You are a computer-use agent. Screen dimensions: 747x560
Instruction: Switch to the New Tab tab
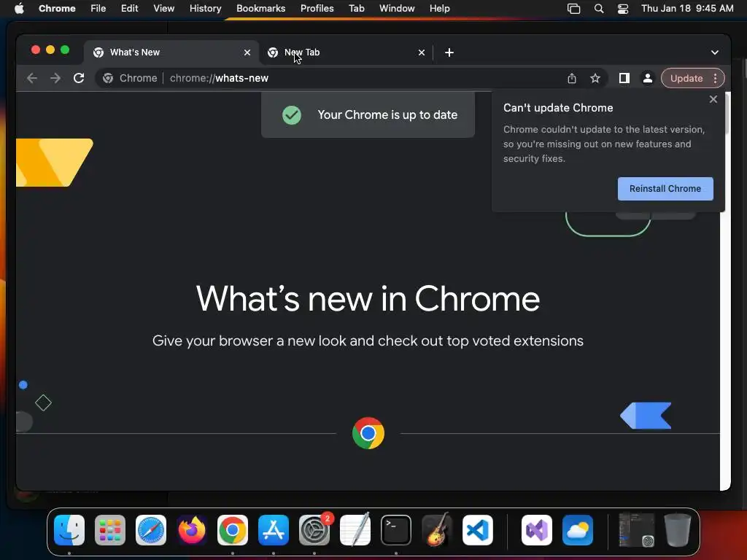347,52
